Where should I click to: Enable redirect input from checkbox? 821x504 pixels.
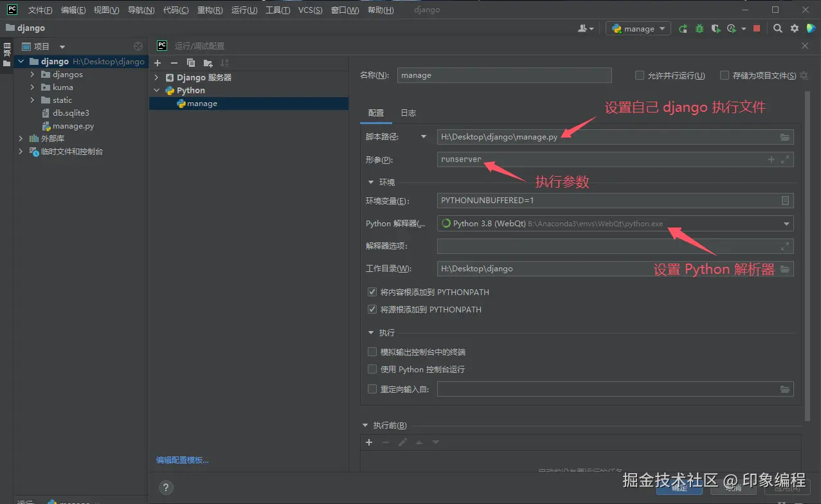pos(372,388)
